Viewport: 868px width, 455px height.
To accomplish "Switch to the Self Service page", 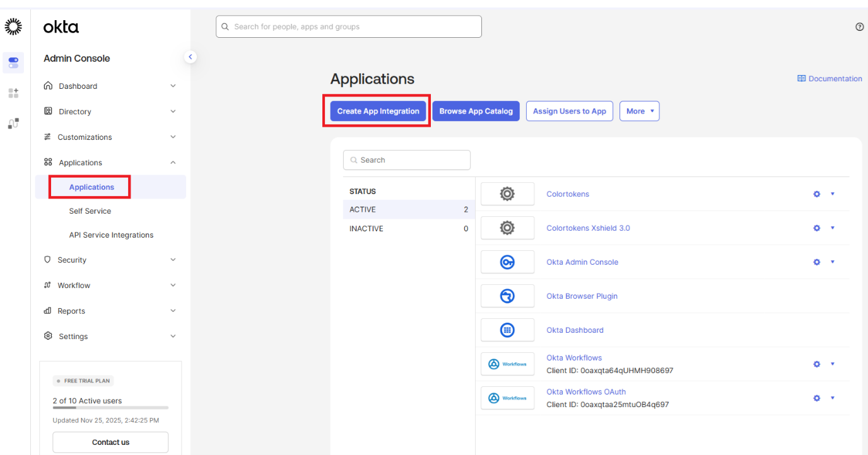I will (90, 210).
